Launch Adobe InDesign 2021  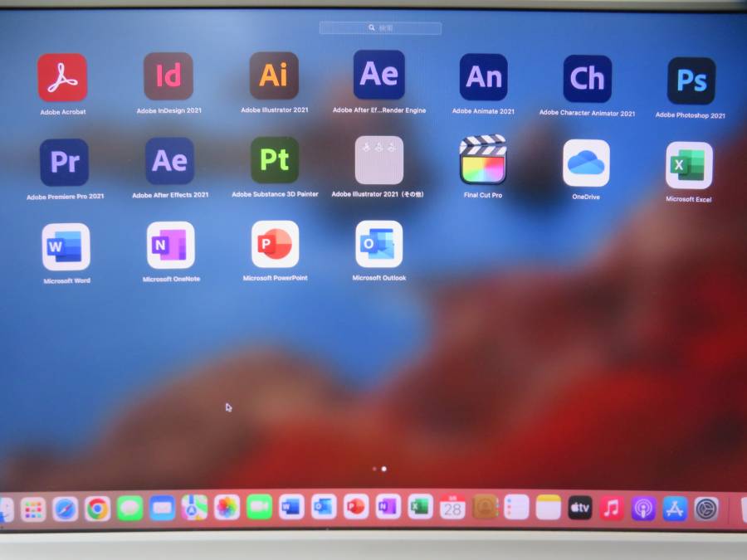(x=168, y=75)
